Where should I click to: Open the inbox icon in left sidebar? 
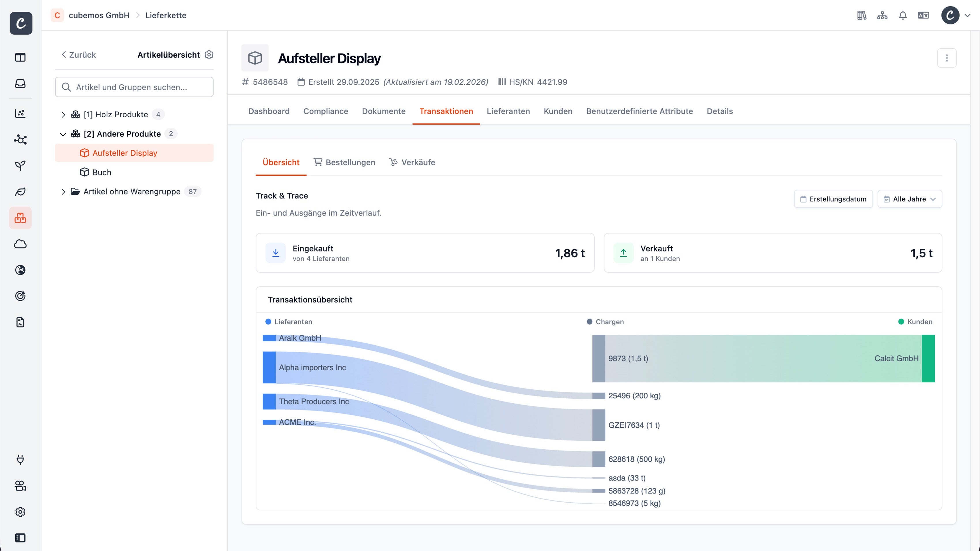coord(20,83)
